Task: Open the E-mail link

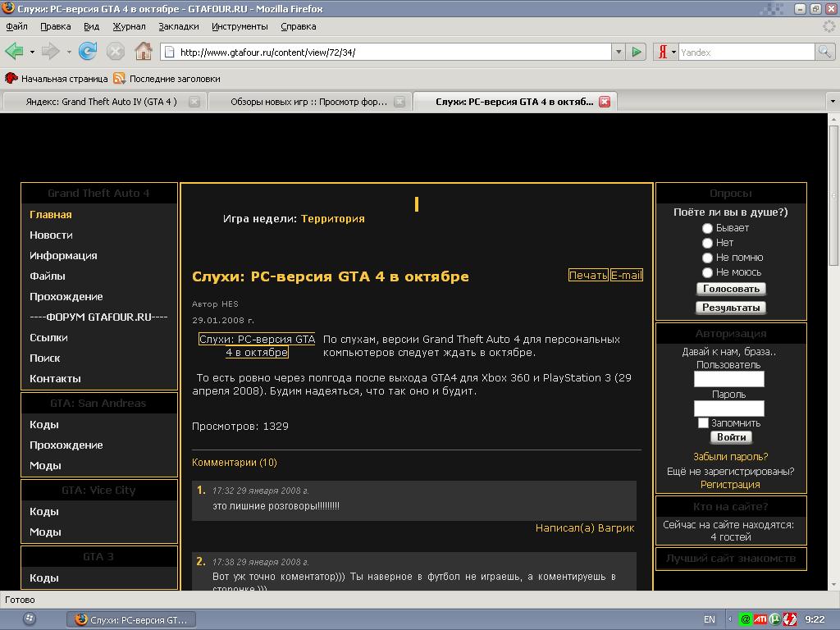Action: click(626, 275)
